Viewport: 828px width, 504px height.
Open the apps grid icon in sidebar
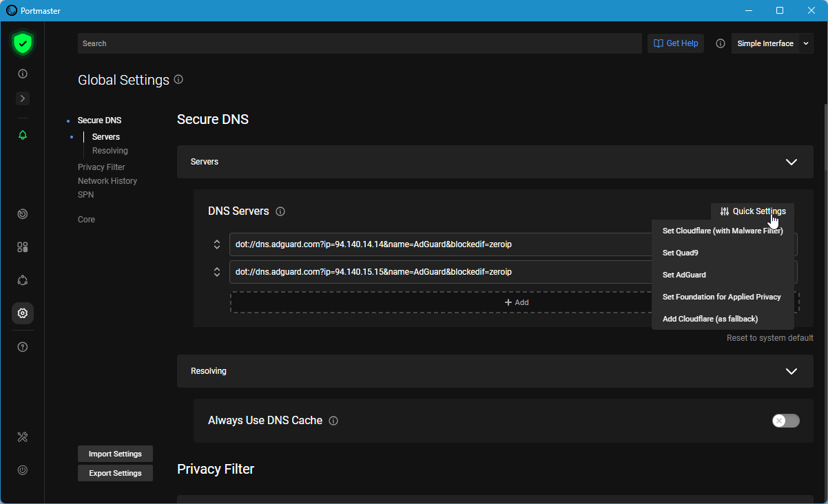click(x=23, y=247)
